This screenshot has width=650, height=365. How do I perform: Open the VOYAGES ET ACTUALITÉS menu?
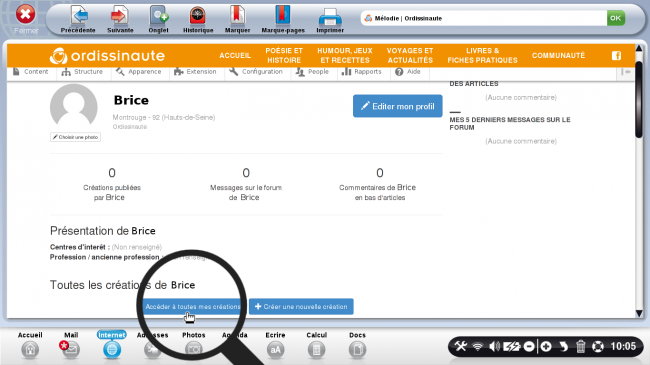[410, 56]
